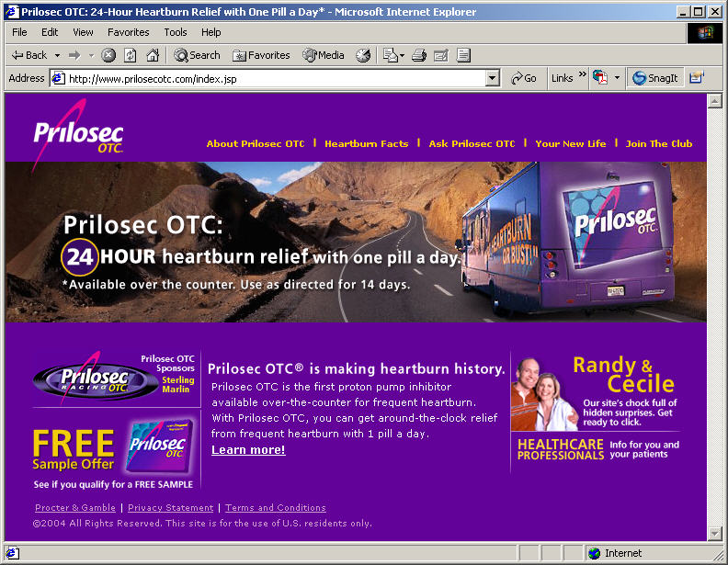The image size is (728, 565).
Task: Open the Procter & Gamble footer link
Action: [75, 507]
